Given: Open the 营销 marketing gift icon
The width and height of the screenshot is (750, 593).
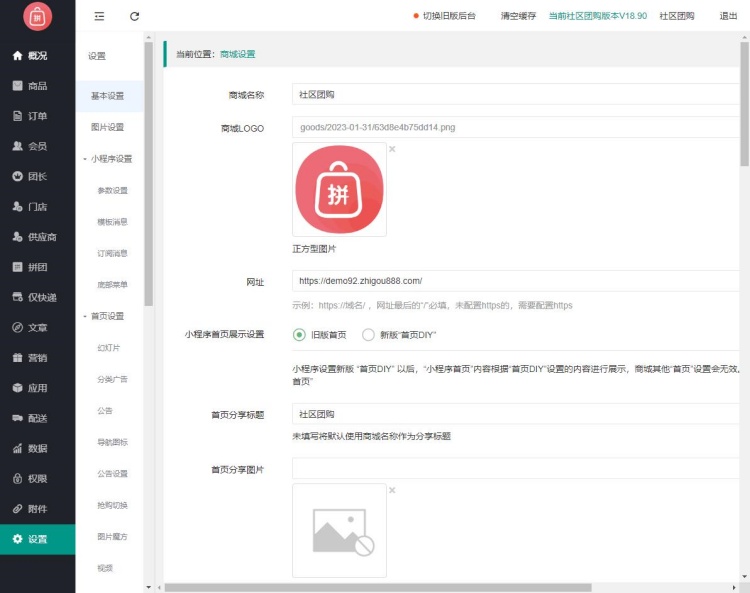Looking at the screenshot, I should [x=17, y=357].
